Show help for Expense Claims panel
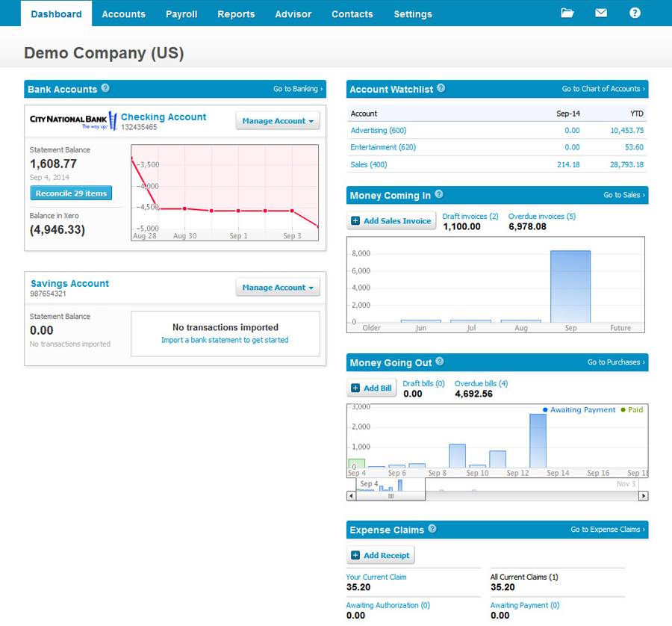Screen dimensions: 672x626 (x=432, y=529)
